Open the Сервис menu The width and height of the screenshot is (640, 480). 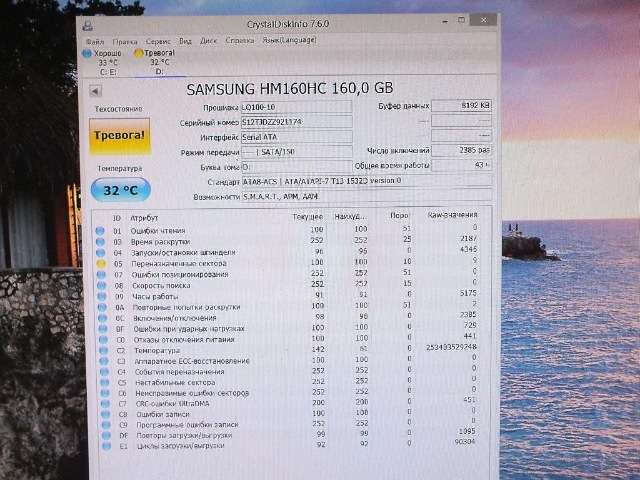click(158, 41)
